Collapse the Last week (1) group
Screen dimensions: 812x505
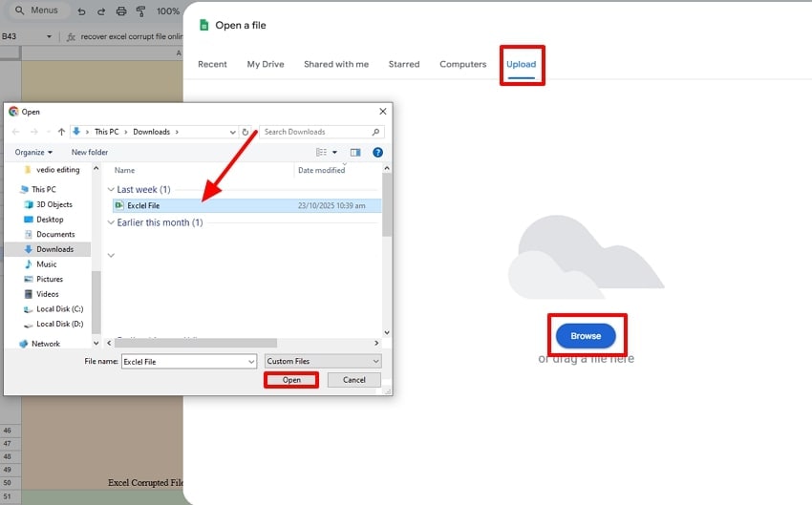click(110, 189)
